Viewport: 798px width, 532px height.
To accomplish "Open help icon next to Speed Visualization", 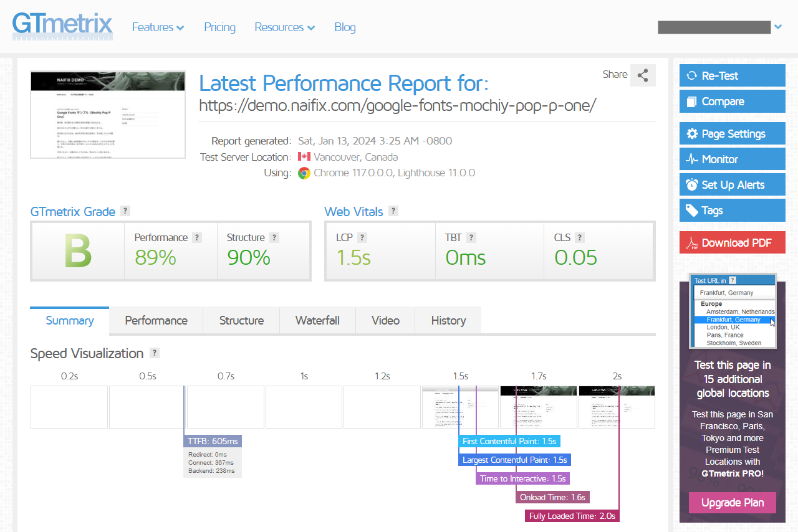I will tap(155, 353).
